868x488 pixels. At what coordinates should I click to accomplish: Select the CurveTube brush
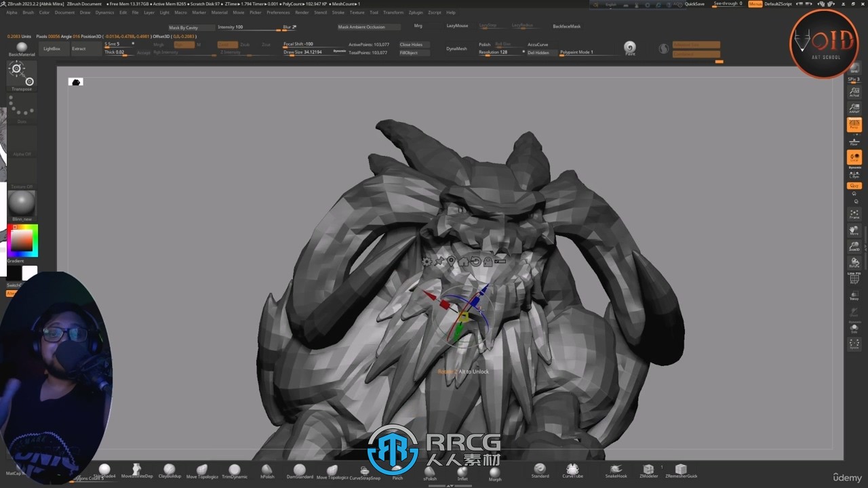point(572,470)
